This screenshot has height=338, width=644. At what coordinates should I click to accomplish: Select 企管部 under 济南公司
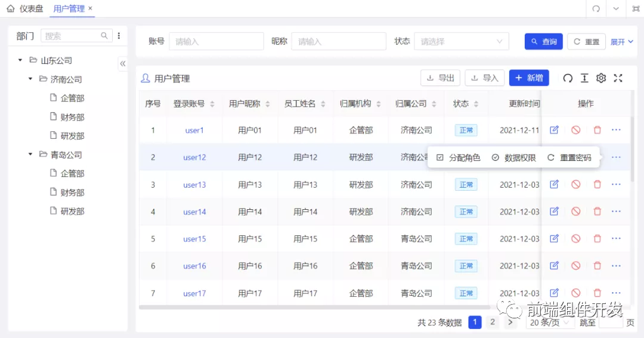72,98
